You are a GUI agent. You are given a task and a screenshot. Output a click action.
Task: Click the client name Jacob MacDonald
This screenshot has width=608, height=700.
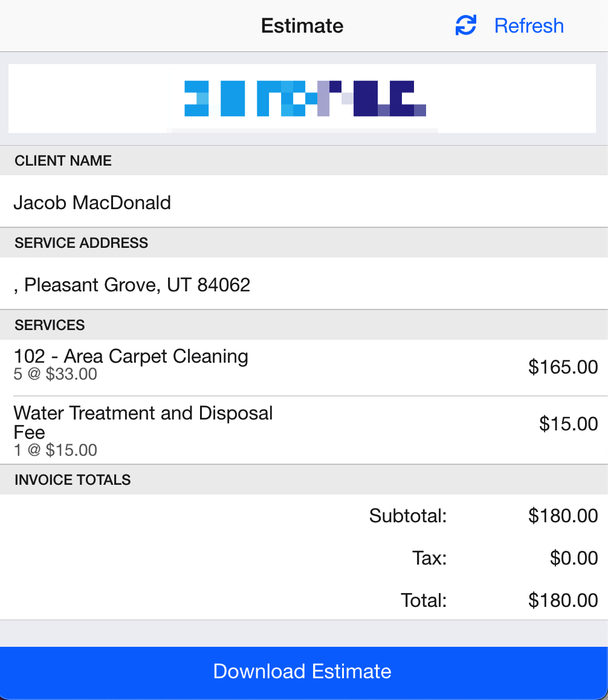click(92, 203)
